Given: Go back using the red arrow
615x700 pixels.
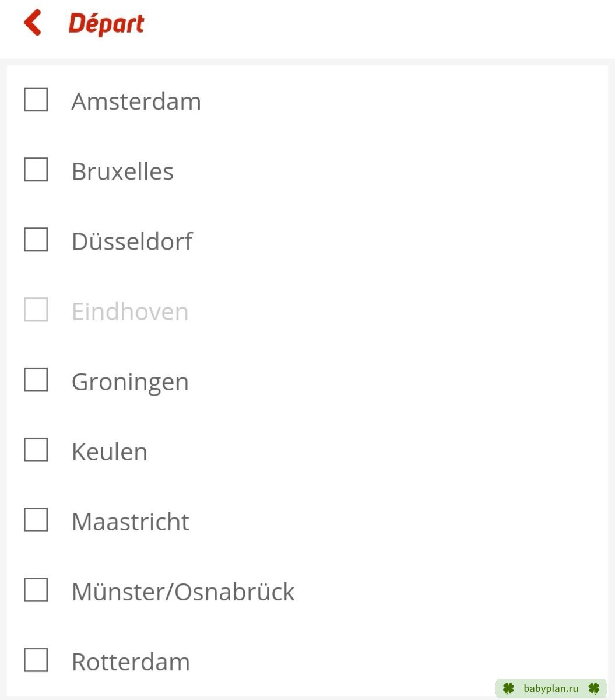Looking at the screenshot, I should coord(33,23).
